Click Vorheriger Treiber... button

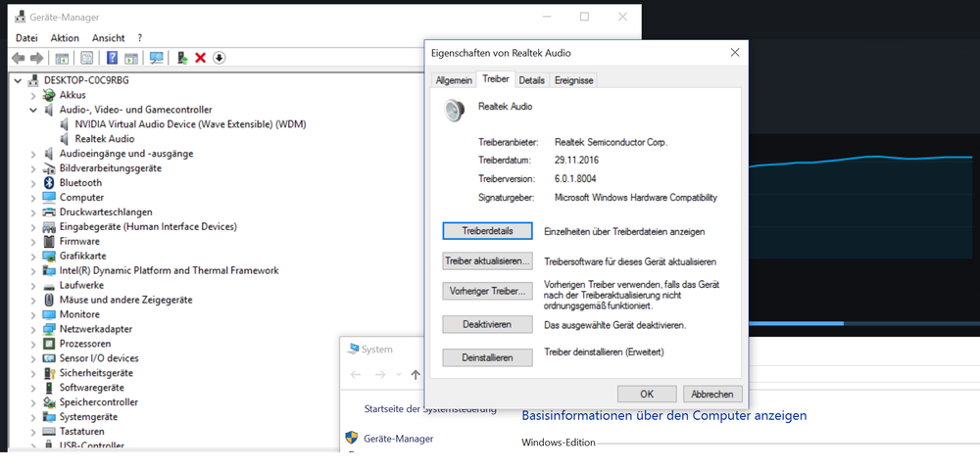tap(487, 292)
